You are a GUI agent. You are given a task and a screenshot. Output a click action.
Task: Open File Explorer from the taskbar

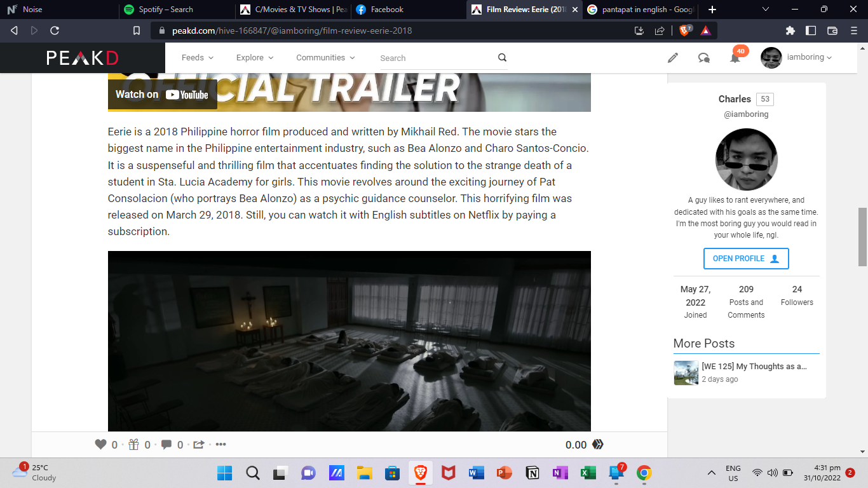(x=364, y=473)
